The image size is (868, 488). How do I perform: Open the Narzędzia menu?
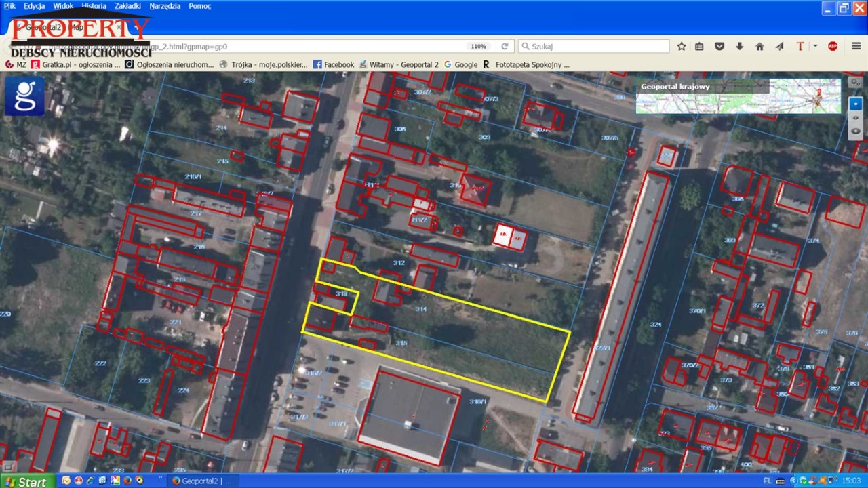165,6
